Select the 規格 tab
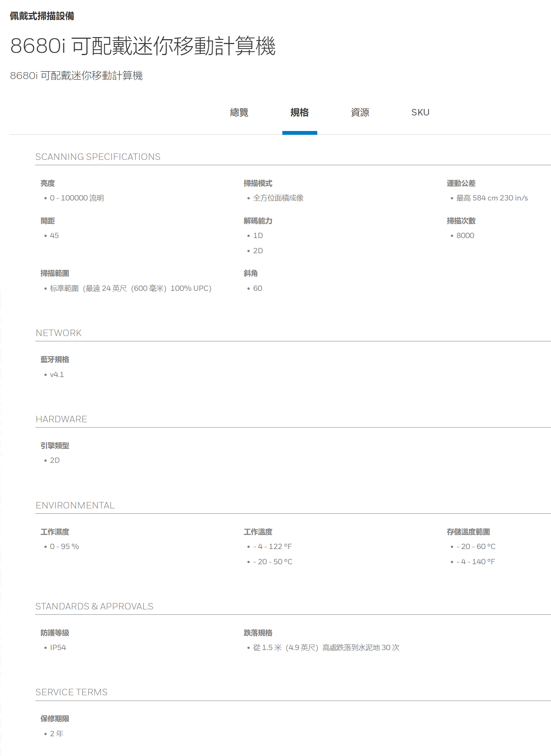The height and width of the screenshot is (756, 551). 299,112
